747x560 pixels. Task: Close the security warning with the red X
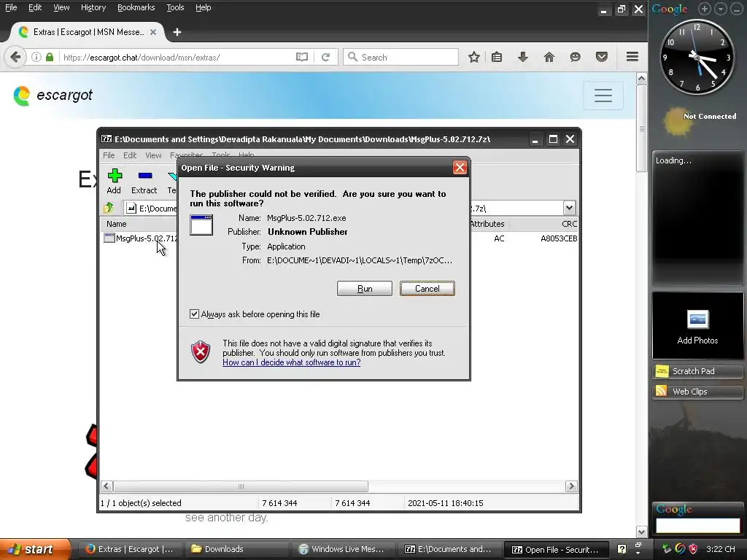click(460, 168)
